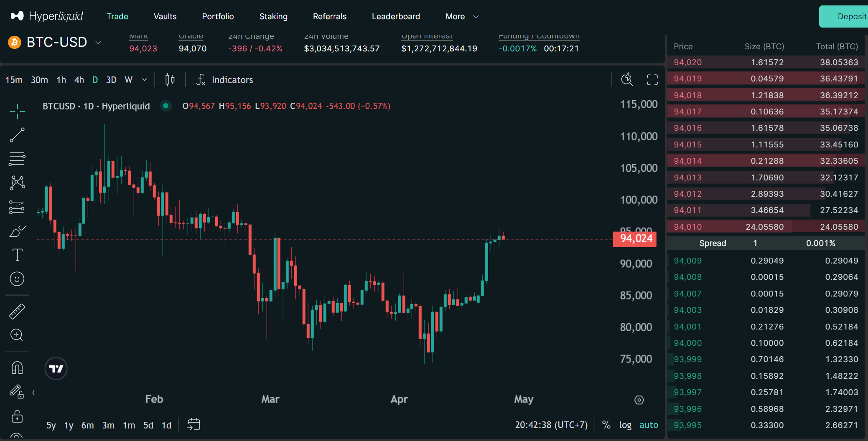Set chart range to 6m

click(87, 425)
